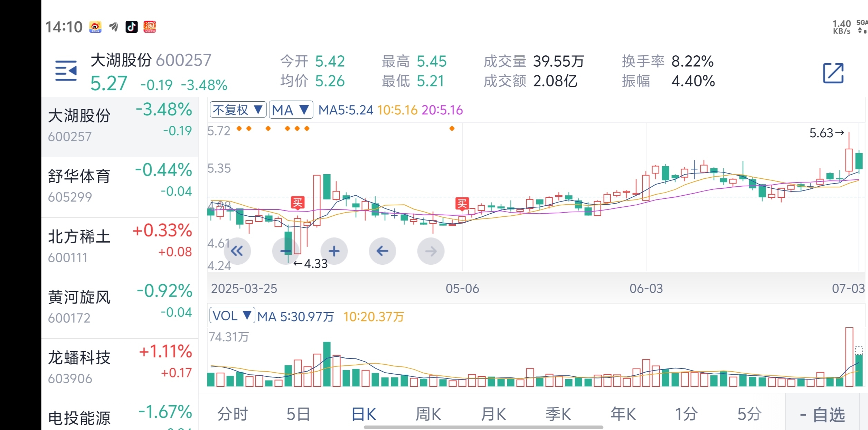The height and width of the screenshot is (430, 868).
Task: Move chart left with the left arrow button
Action: 382,251
